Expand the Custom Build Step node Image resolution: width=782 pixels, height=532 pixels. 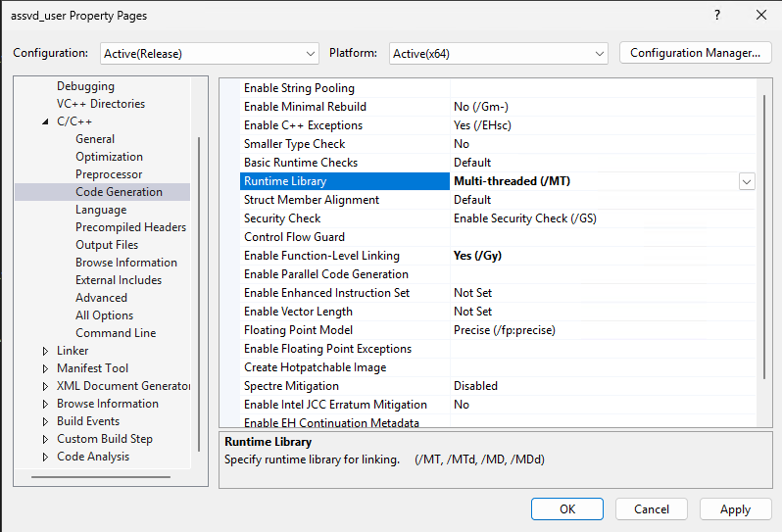[x=45, y=439]
